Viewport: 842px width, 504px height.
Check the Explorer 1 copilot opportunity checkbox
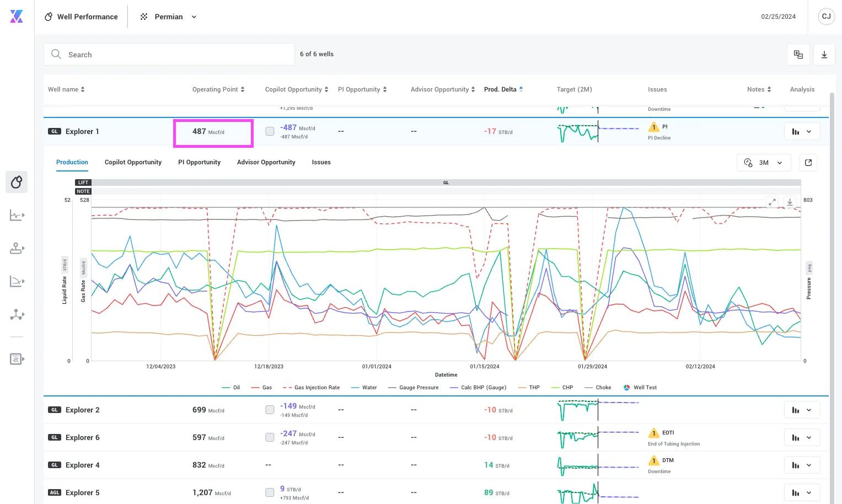(x=270, y=131)
